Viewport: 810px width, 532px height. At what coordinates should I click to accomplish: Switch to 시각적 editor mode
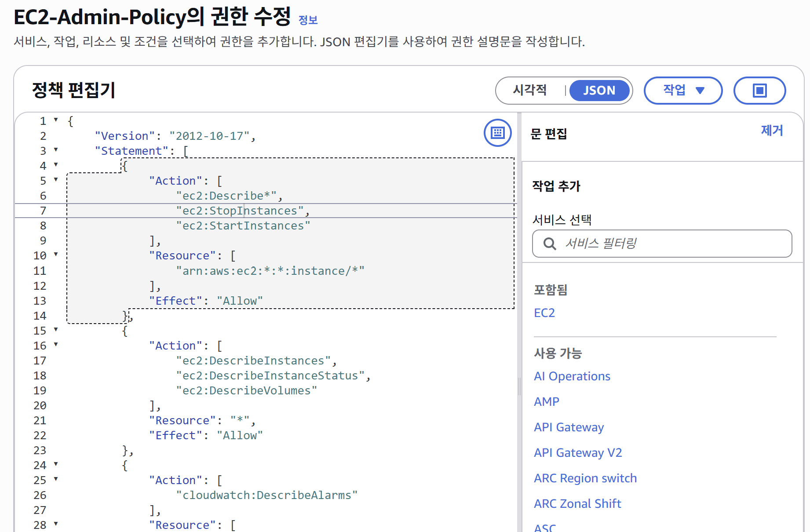pyautogui.click(x=530, y=91)
